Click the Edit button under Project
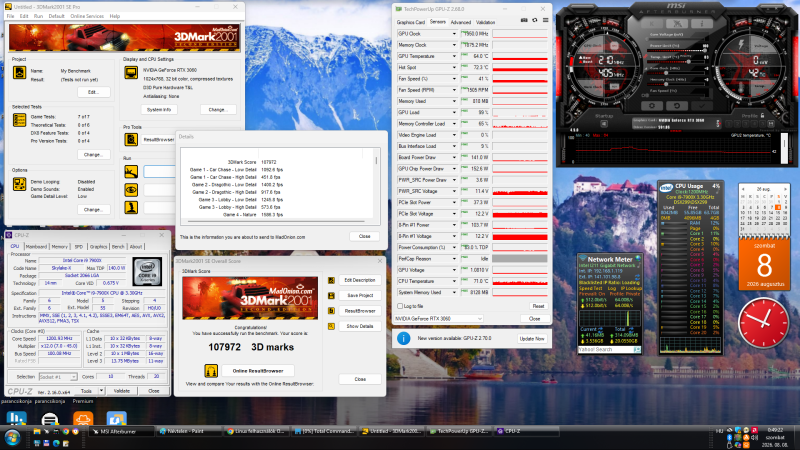Screen dimensions: 800x450 (93, 92)
